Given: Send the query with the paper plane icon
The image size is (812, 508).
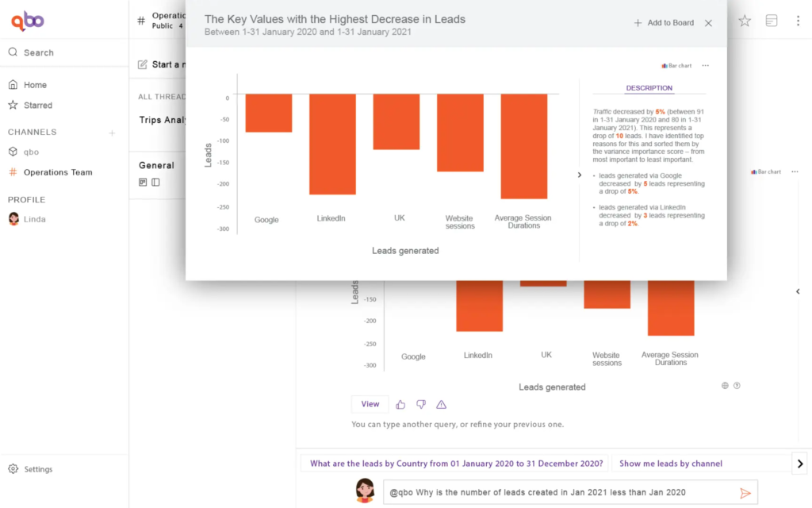Looking at the screenshot, I should [745, 493].
